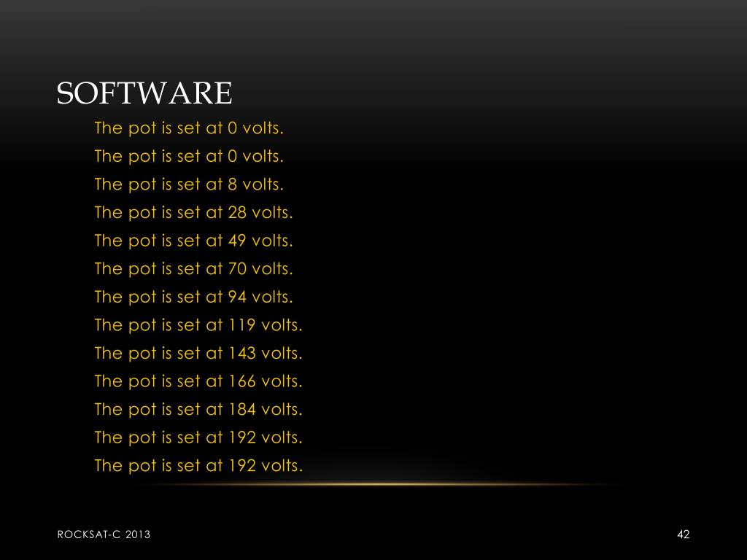This screenshot has width=747, height=560.
Task: Click the line reading 28 volts
Action: pos(193,213)
